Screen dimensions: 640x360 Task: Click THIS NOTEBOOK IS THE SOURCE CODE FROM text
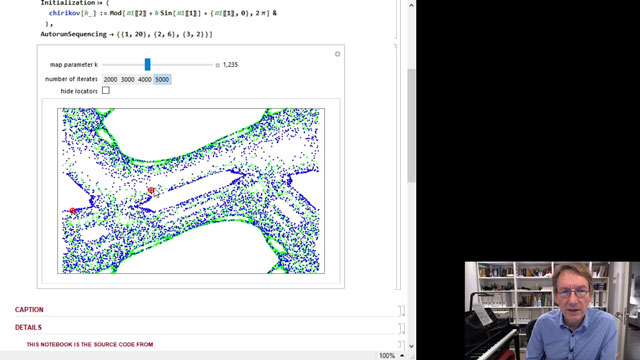point(90,344)
